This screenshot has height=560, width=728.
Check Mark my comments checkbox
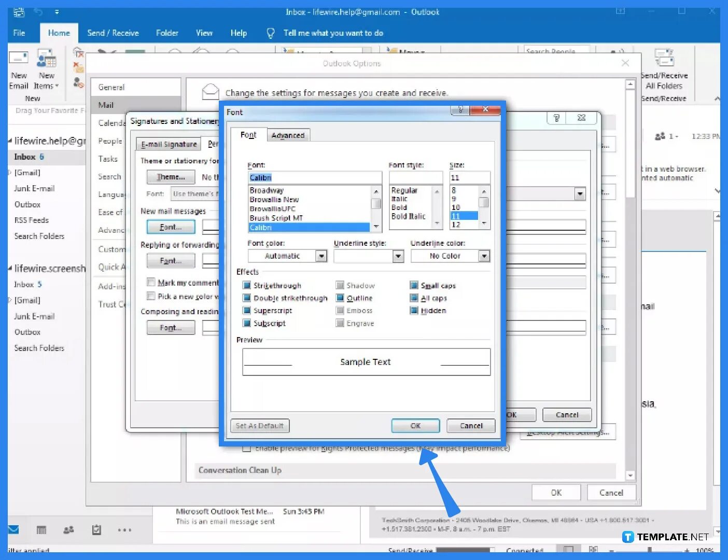[151, 282]
